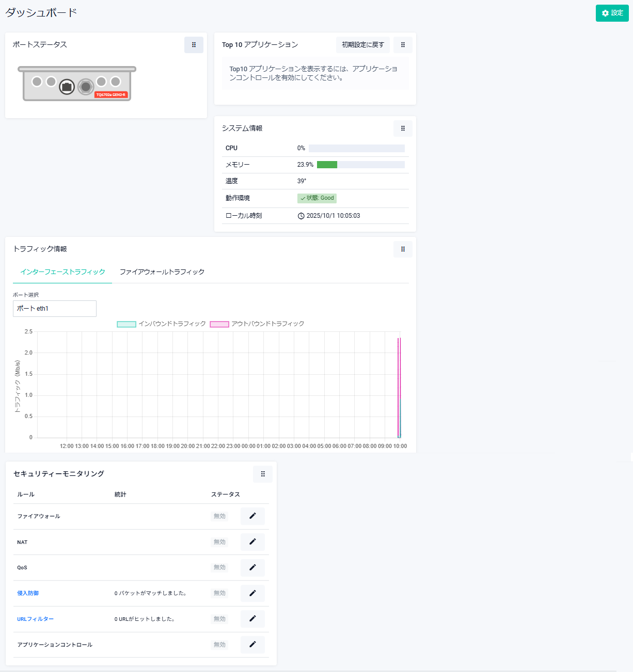
Task: Click pencil icon for 侵入防御 row
Action: pyautogui.click(x=252, y=594)
